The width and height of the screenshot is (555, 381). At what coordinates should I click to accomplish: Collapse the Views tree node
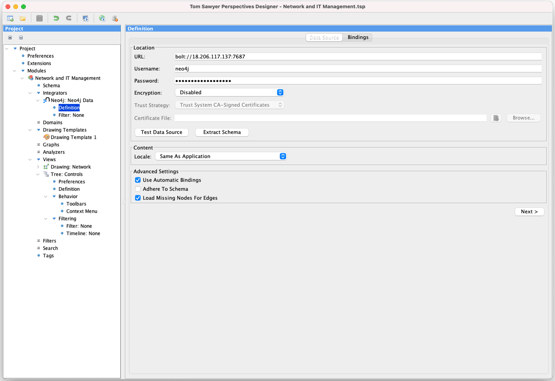(30, 160)
